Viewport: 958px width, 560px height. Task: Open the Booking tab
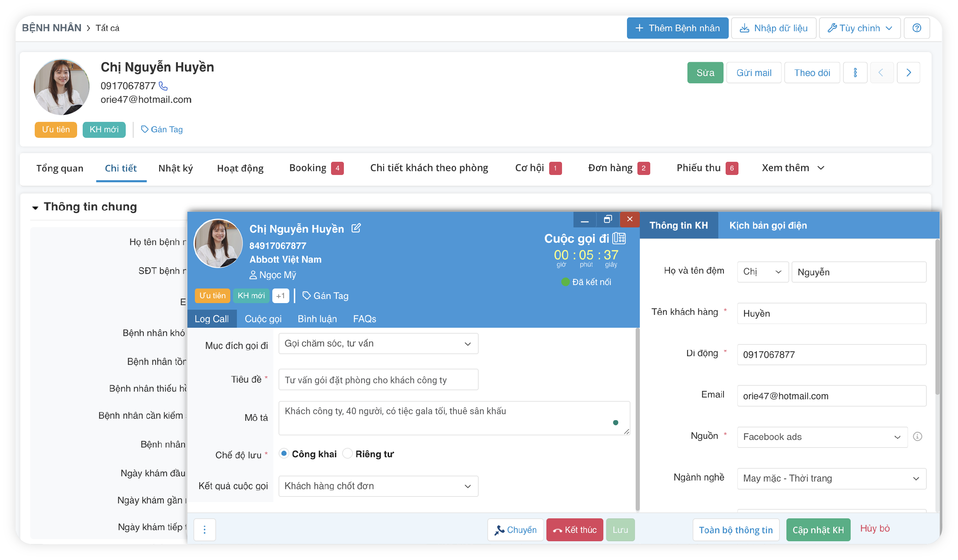point(308,168)
